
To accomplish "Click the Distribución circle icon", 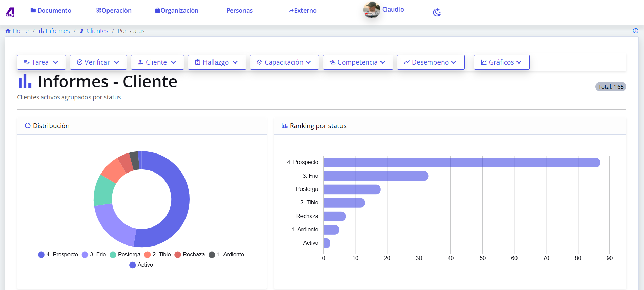I will point(28,126).
